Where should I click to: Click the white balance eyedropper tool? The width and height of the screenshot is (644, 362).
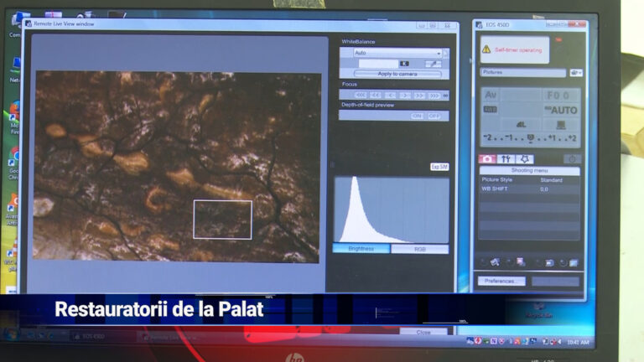point(433,64)
